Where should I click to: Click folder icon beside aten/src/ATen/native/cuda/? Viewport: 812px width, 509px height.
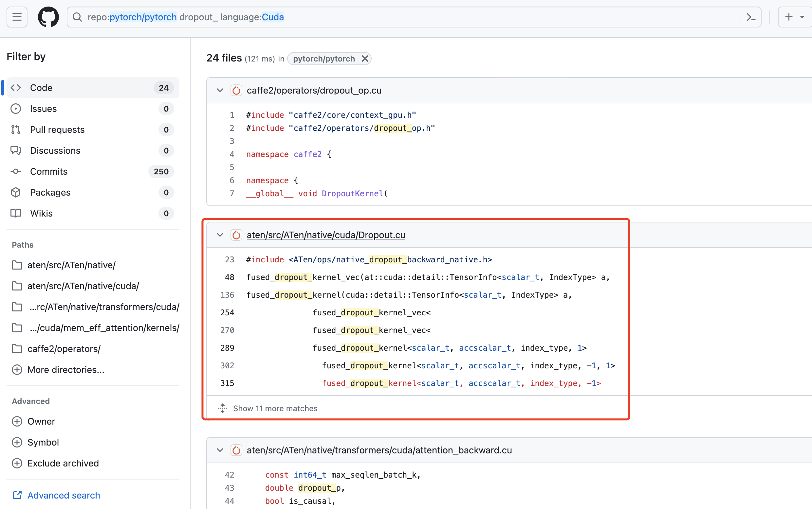coord(17,286)
